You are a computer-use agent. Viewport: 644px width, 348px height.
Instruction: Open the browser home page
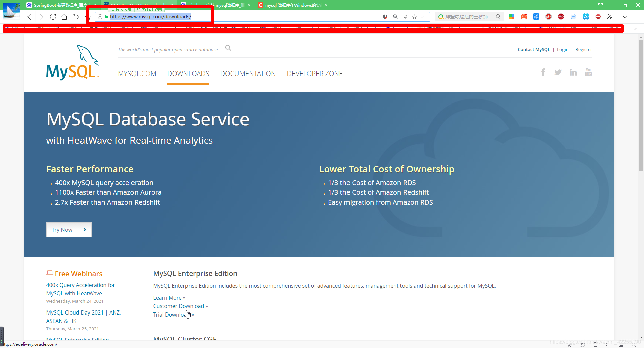click(64, 17)
